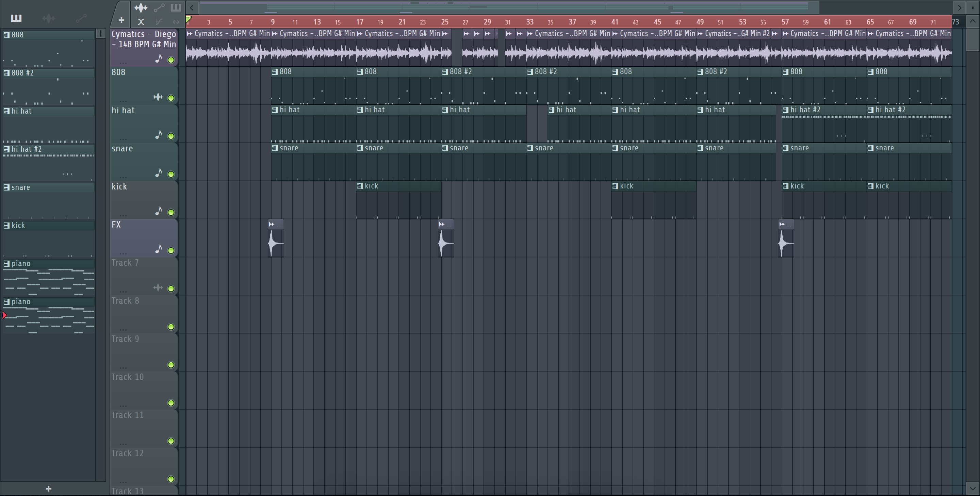The height and width of the screenshot is (496, 980).
Task: Click the horizontal overview scrollbar thumb
Action: point(509,7)
